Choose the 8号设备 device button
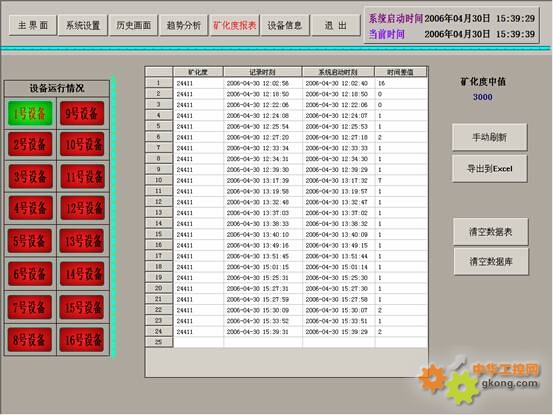553x415 pixels. (30, 340)
